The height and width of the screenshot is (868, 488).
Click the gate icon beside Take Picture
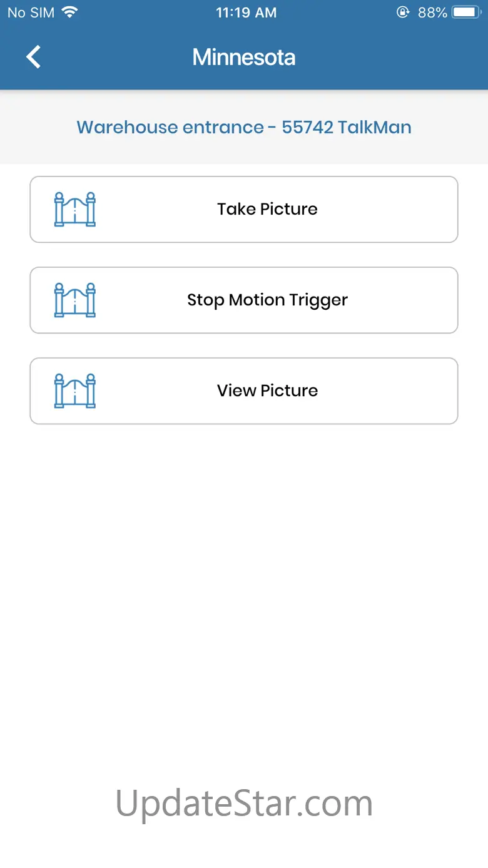click(x=75, y=209)
